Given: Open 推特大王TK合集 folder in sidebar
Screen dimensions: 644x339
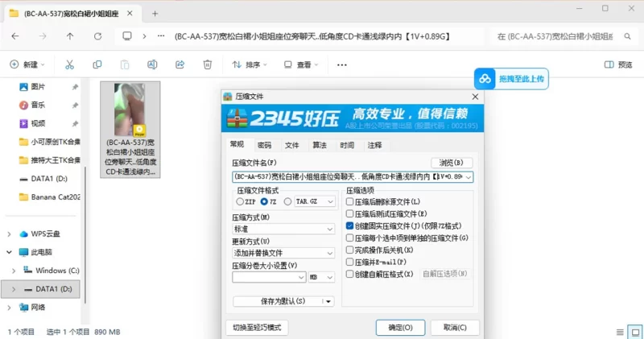Looking at the screenshot, I should click(50, 160).
